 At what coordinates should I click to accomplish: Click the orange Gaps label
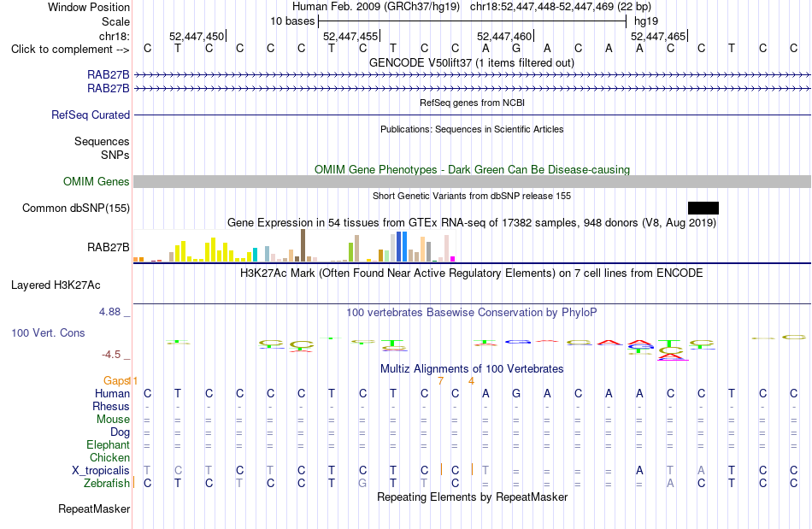[116, 381]
